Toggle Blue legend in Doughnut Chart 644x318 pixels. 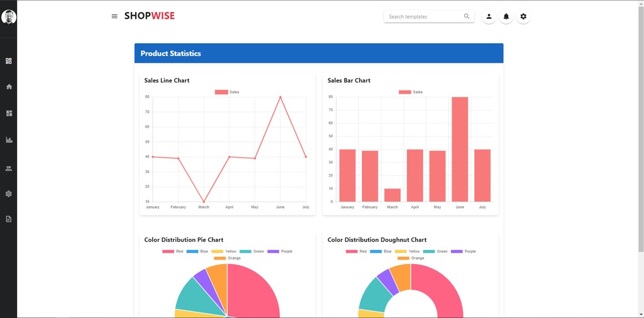point(380,251)
